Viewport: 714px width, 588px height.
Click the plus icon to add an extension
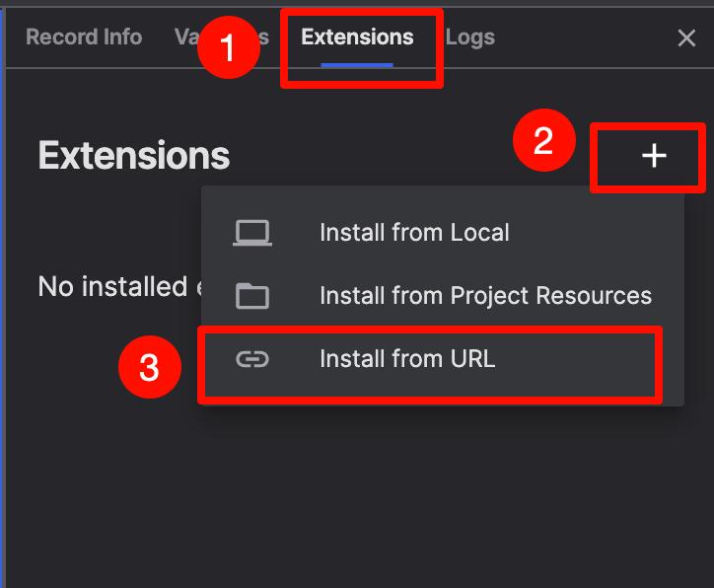pos(654,156)
